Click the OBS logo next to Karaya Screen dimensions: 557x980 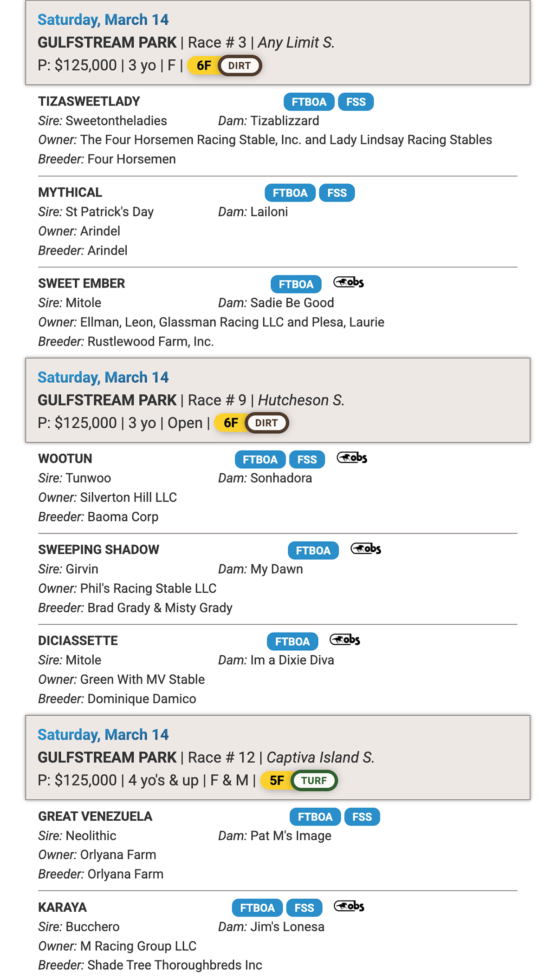pos(349,906)
